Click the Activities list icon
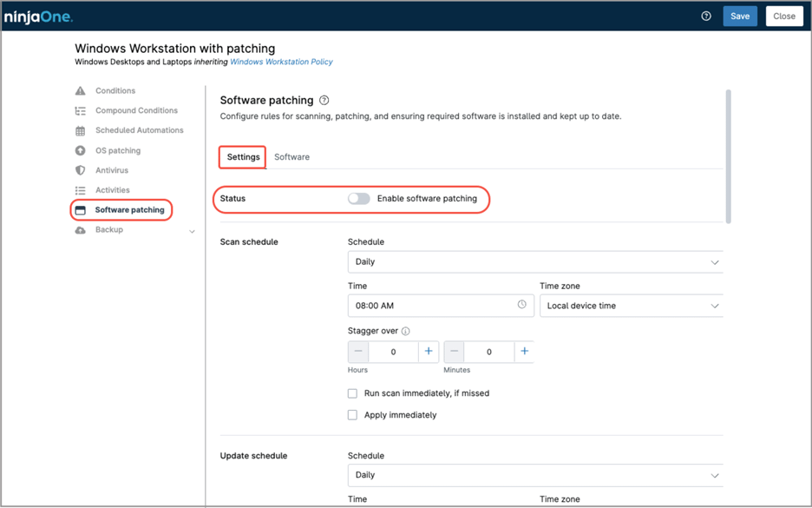This screenshot has width=812, height=508. pyautogui.click(x=79, y=189)
